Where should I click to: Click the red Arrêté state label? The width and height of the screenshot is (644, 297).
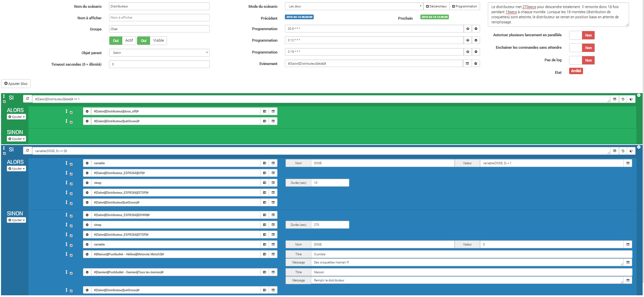click(576, 71)
